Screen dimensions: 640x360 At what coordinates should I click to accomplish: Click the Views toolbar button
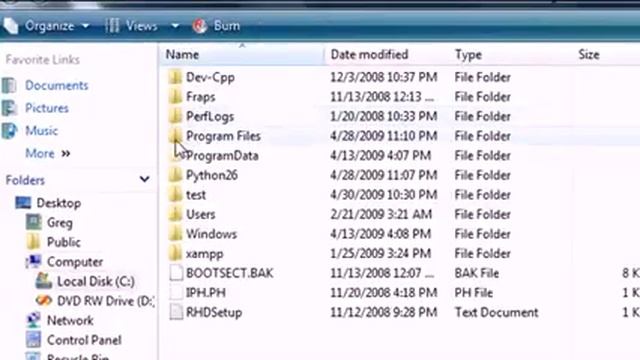142,26
